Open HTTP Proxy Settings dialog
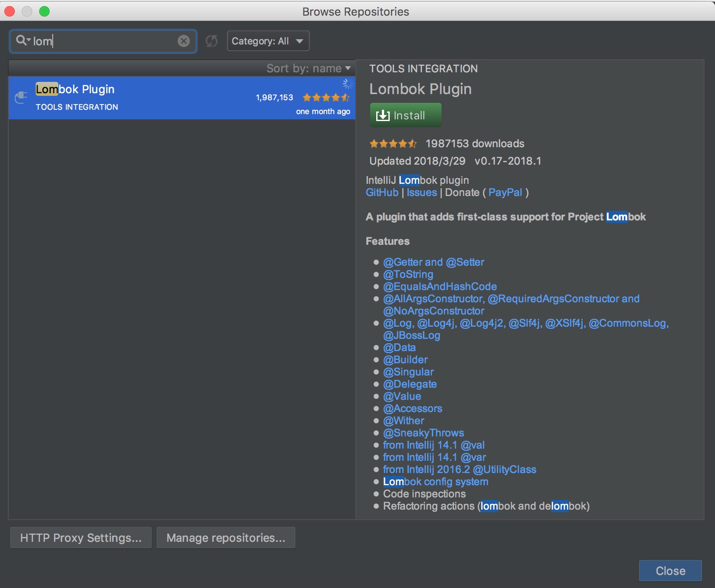The image size is (715, 588). (x=81, y=538)
